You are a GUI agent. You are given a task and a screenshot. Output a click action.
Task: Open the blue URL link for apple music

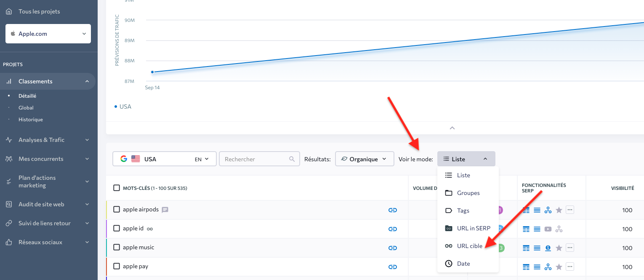(393, 248)
